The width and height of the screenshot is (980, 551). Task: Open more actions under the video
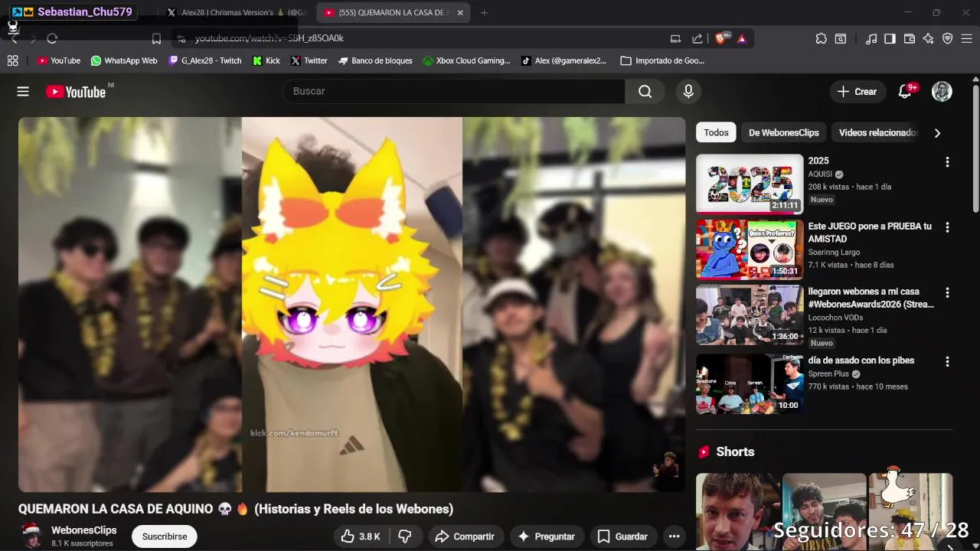point(674,536)
